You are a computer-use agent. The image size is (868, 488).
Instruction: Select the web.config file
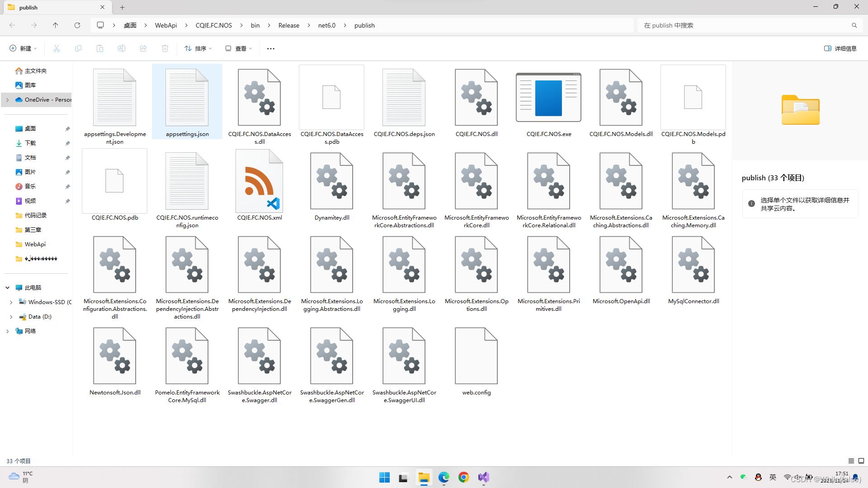[476, 361]
